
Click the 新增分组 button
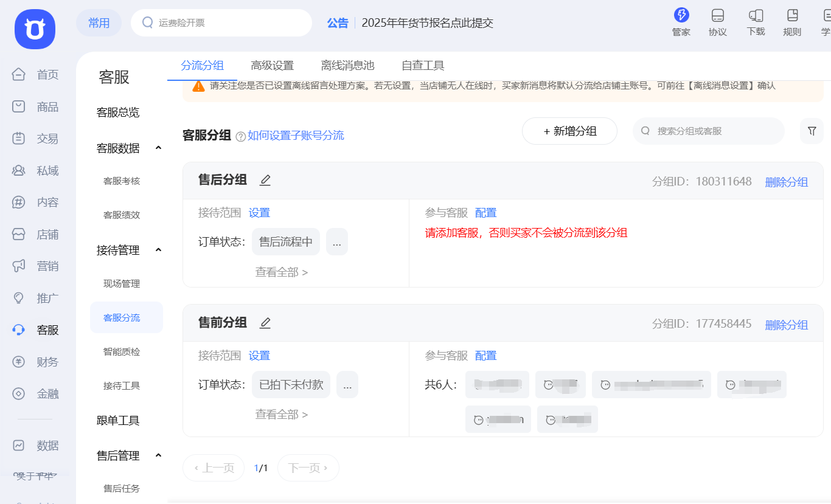(x=570, y=131)
